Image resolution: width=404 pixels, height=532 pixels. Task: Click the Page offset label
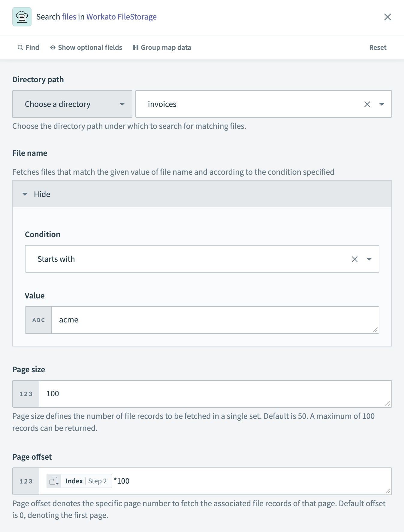coord(32,457)
